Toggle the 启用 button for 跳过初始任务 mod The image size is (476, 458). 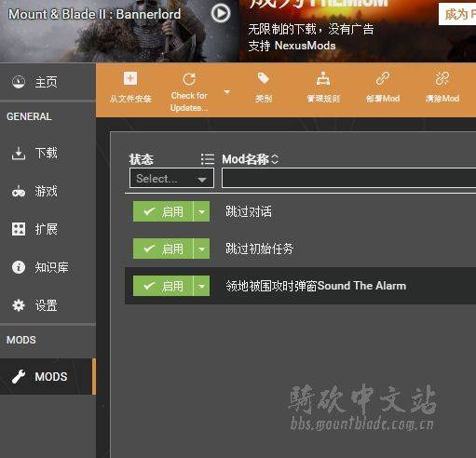[163, 249]
